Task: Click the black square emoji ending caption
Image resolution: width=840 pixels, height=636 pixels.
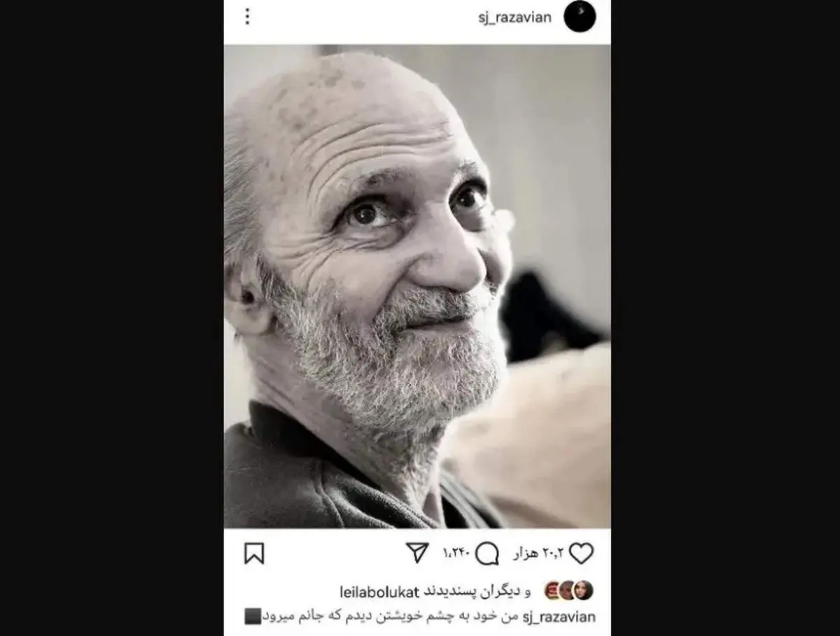Action: pos(252,617)
